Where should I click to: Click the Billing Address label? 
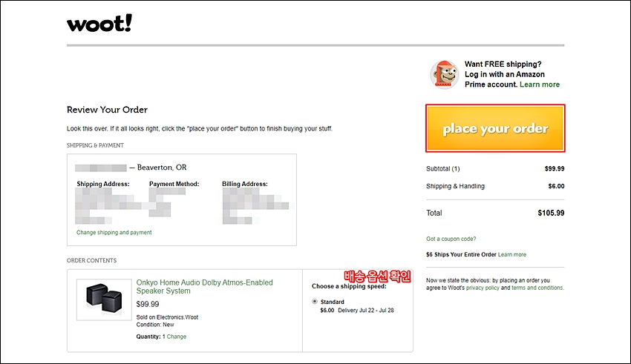(x=245, y=184)
